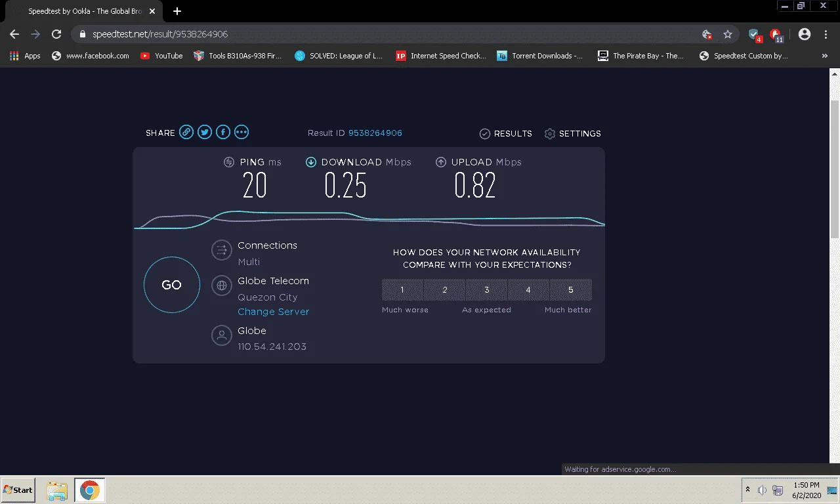840x504 pixels.
Task: Open Speedtest SETTINGS
Action: [x=573, y=134]
